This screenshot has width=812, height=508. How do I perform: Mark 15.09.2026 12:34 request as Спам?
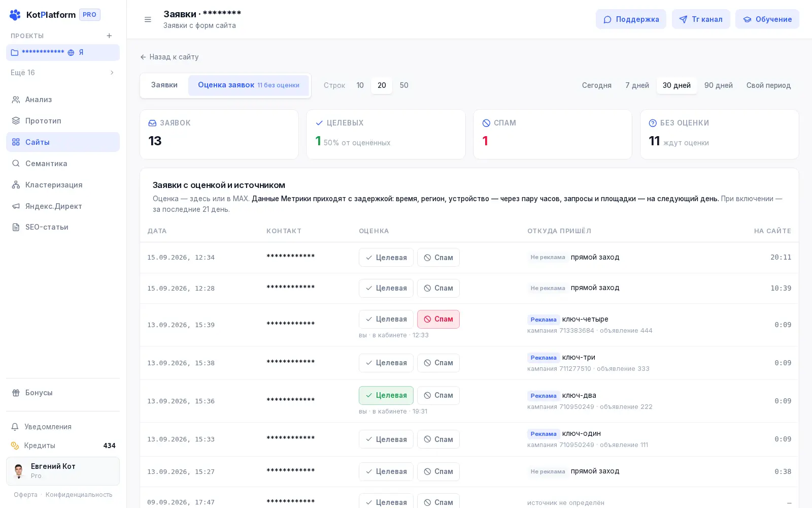pos(438,258)
